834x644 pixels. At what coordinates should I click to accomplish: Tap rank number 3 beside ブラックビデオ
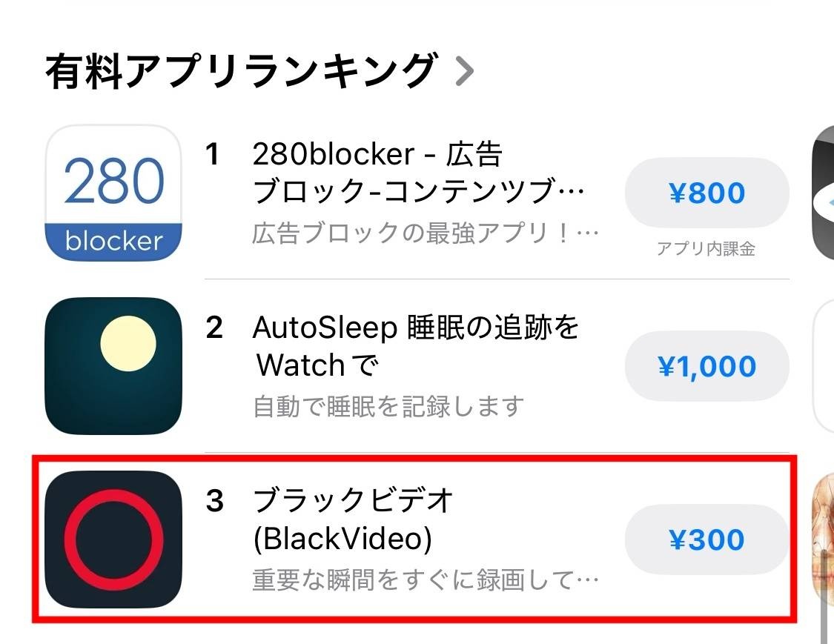click(214, 502)
